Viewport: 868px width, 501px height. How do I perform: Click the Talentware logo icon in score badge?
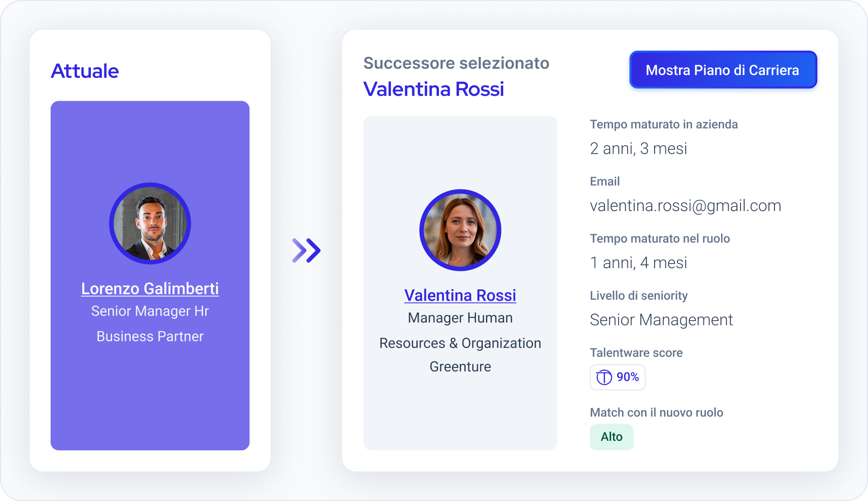[604, 377]
